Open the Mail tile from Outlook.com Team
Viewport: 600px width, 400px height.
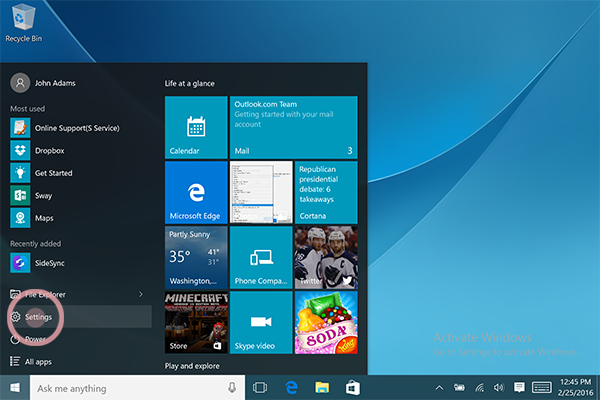[293, 127]
